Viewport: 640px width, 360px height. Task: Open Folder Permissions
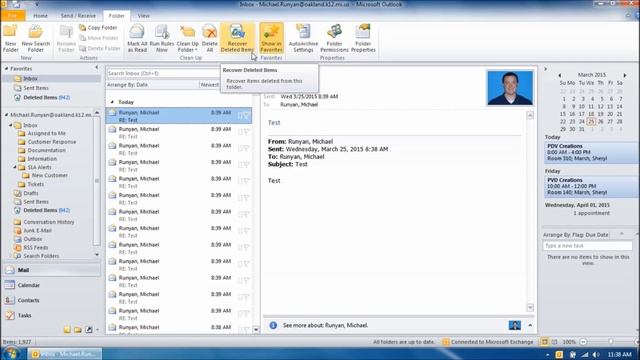pyautogui.click(x=334, y=38)
